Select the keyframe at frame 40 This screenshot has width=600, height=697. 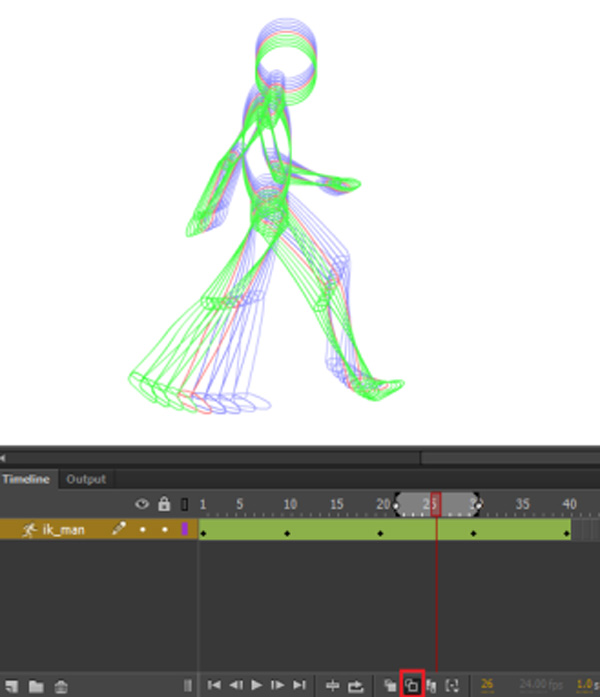tap(567, 533)
